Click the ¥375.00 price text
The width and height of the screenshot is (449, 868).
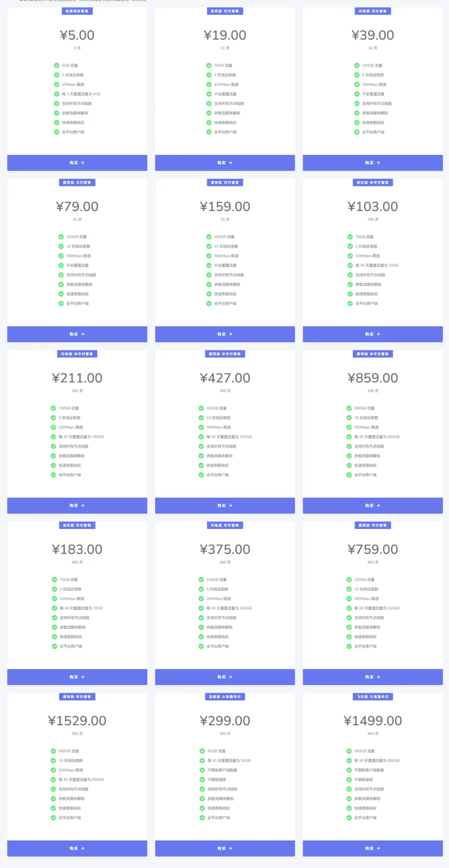click(225, 549)
